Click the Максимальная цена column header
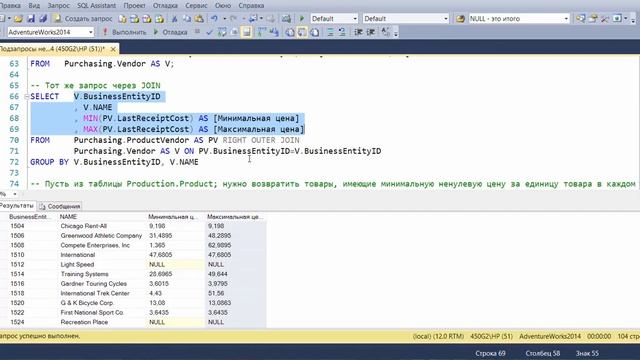Viewport: 640px width, 360px height. coord(235,217)
